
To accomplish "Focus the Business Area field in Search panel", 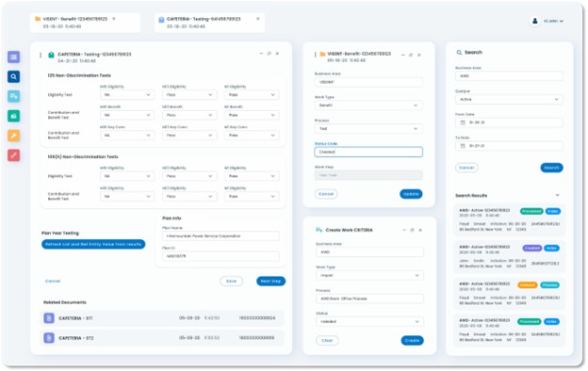I will pos(509,76).
